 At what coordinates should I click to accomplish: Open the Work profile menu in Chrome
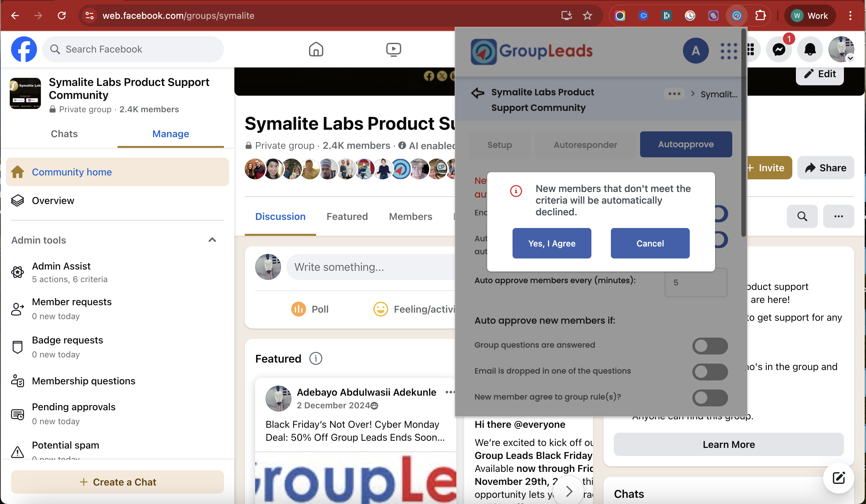[x=810, y=16]
